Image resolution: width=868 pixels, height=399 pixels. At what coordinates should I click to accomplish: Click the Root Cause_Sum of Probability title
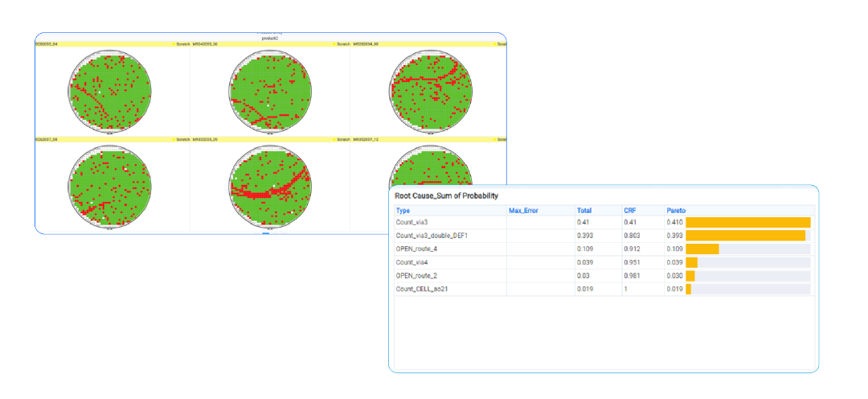[x=446, y=195]
